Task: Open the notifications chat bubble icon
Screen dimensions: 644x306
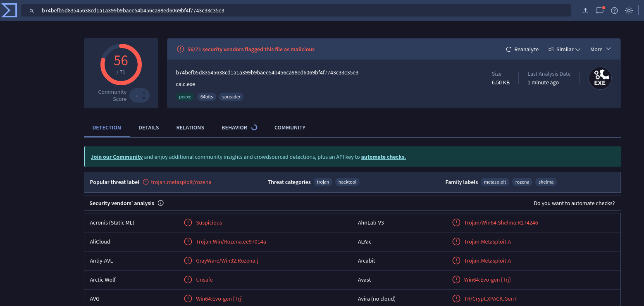Action: point(600,11)
